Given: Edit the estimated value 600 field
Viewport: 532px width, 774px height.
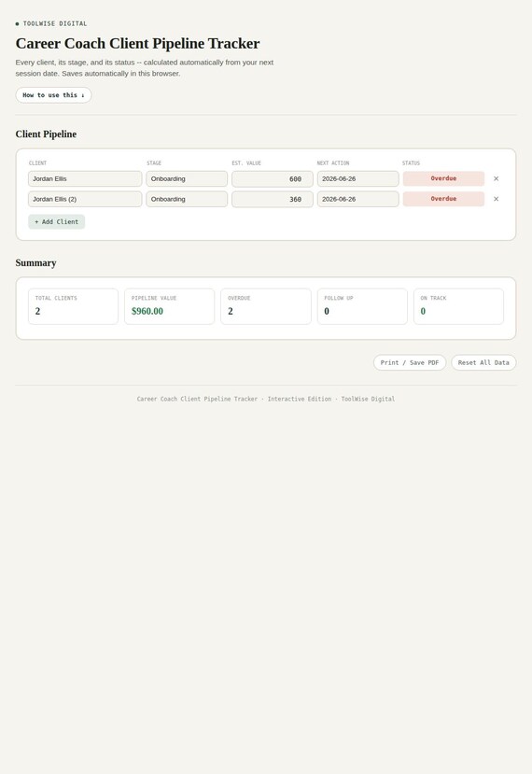Looking at the screenshot, I should pos(273,178).
